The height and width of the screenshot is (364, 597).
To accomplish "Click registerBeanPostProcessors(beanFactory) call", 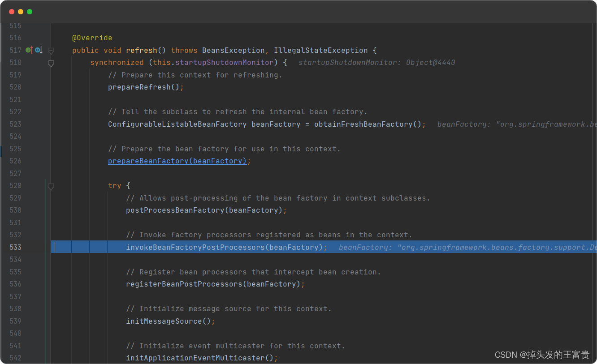I will click(213, 284).
